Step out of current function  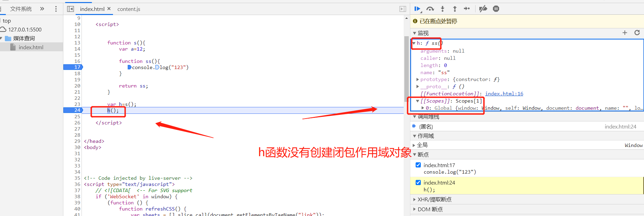pos(455,9)
